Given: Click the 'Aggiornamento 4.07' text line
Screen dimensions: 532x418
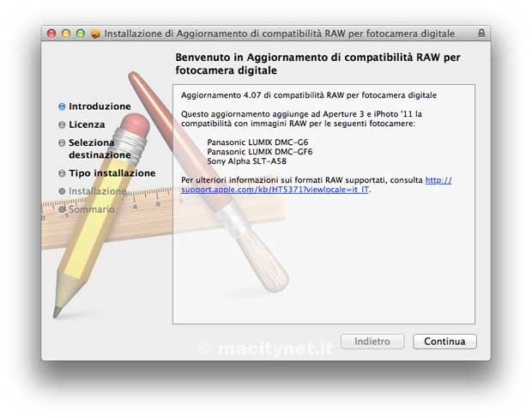Looking at the screenshot, I should point(309,95).
